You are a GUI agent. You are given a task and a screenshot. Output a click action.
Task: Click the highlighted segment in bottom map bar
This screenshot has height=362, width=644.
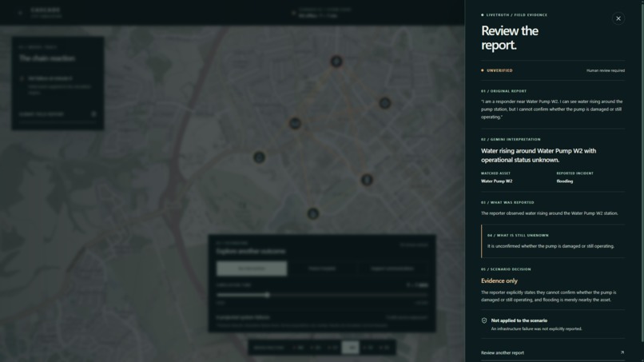click(350, 348)
